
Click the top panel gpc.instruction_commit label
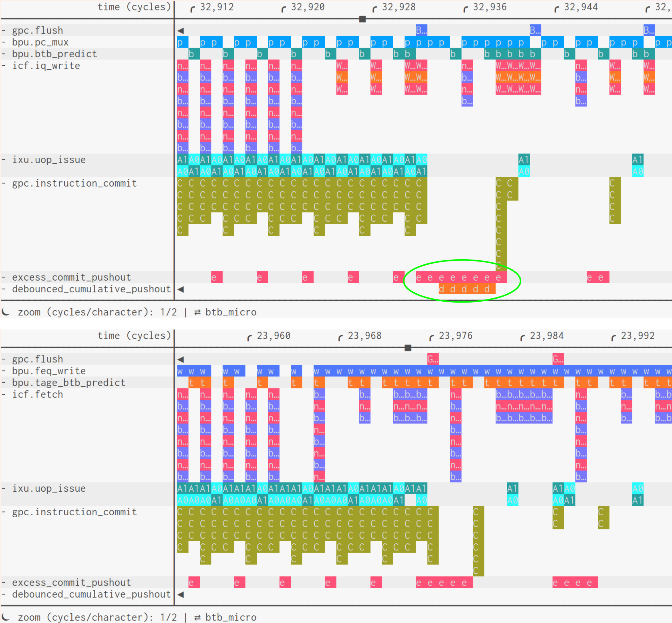(x=75, y=183)
